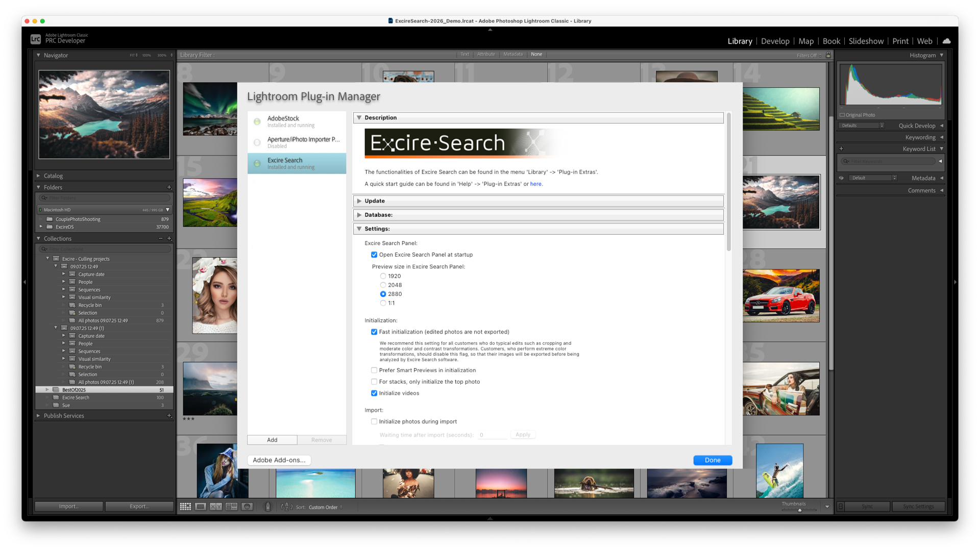This screenshot has height=551, width=980.
Task: Switch to Grid view icon
Action: click(185, 507)
